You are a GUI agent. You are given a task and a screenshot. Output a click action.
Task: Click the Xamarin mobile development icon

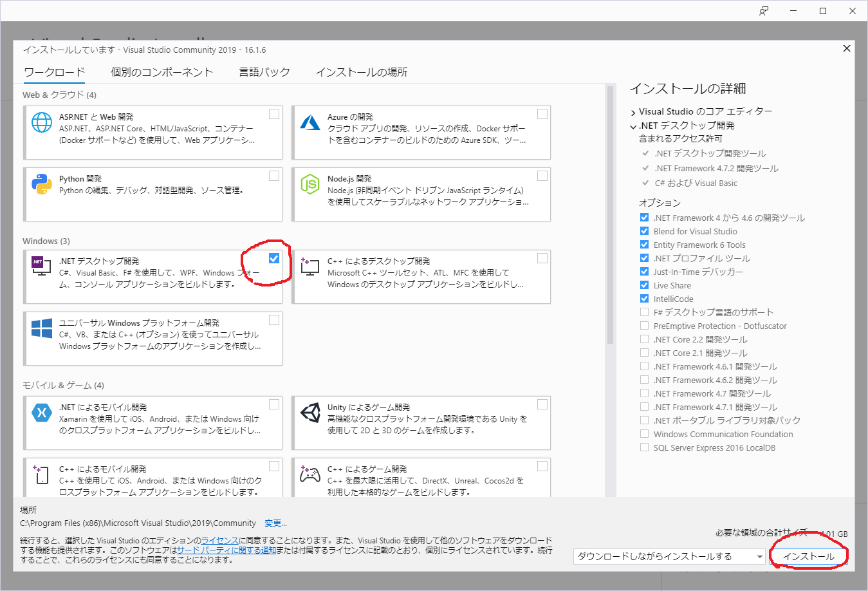(x=42, y=412)
